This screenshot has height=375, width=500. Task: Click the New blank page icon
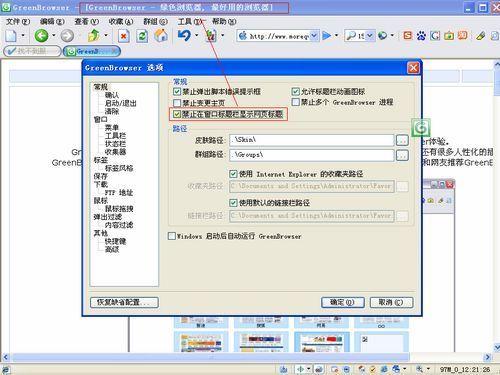coord(11,36)
